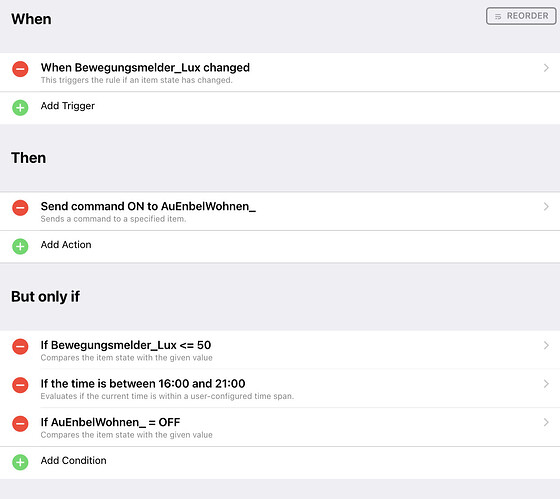The image size is (560, 499).
Task: Click the green plus beside Add Action
Action: pos(20,246)
